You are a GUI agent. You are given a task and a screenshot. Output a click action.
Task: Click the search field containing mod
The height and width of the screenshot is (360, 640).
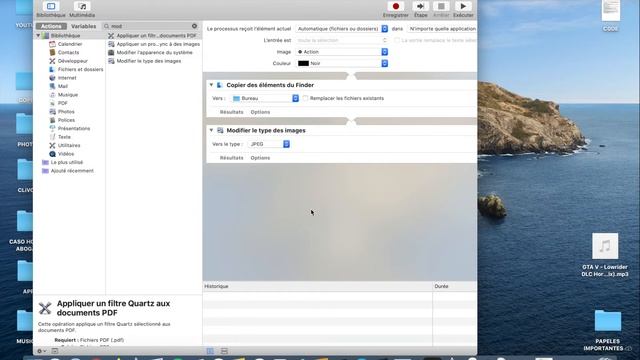pyautogui.click(x=150, y=26)
